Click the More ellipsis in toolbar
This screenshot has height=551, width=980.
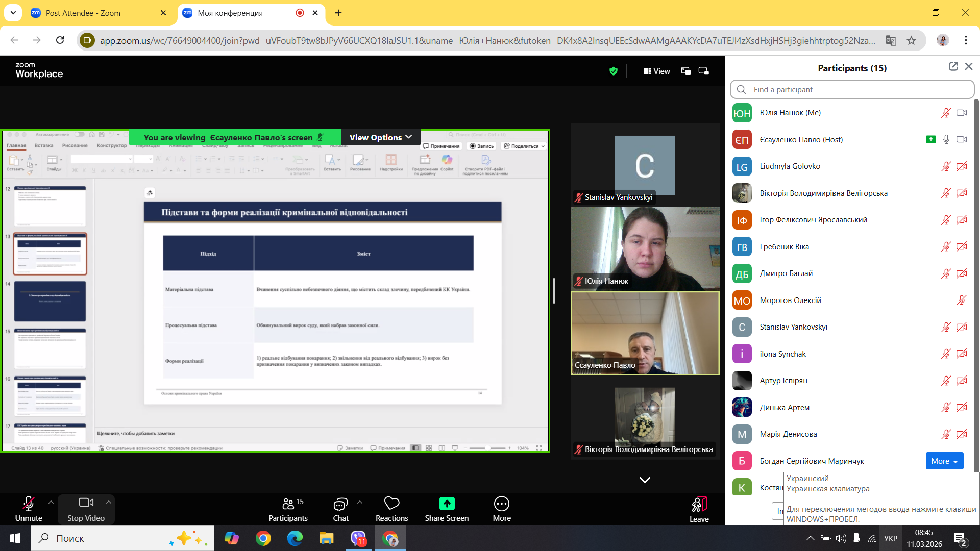click(x=501, y=504)
